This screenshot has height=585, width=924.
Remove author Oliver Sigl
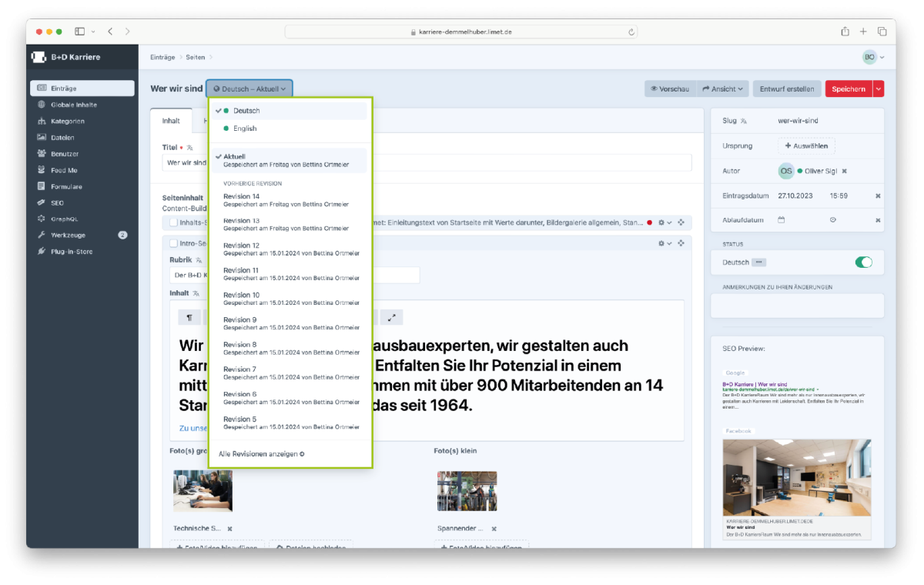[844, 171]
